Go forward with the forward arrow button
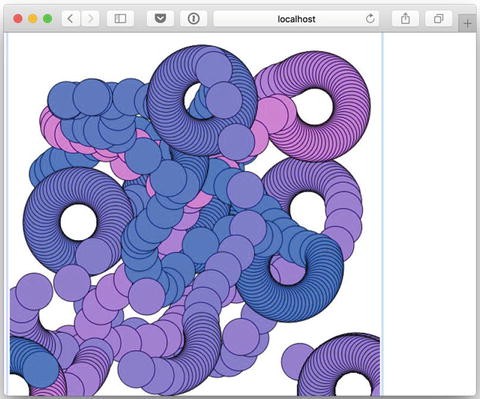This screenshot has height=399, width=480. (90, 19)
